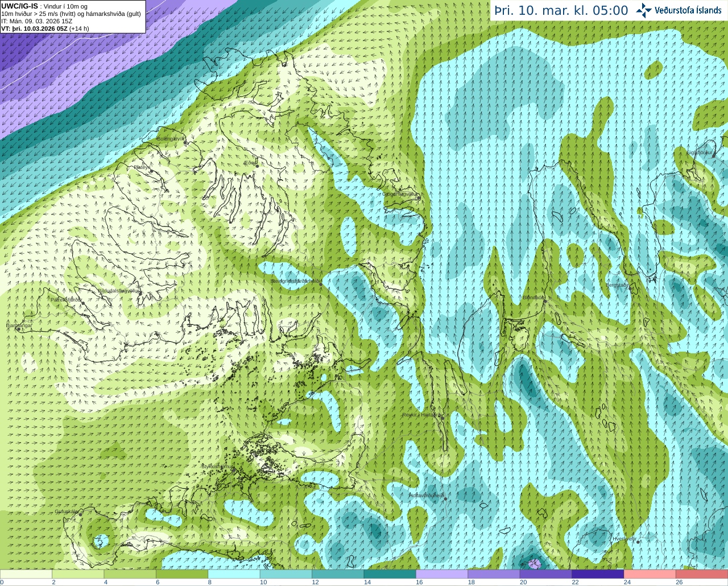Select the 24–26 m/s pink legend swatch
Viewport: 728px width, 586px height.
pos(650,574)
